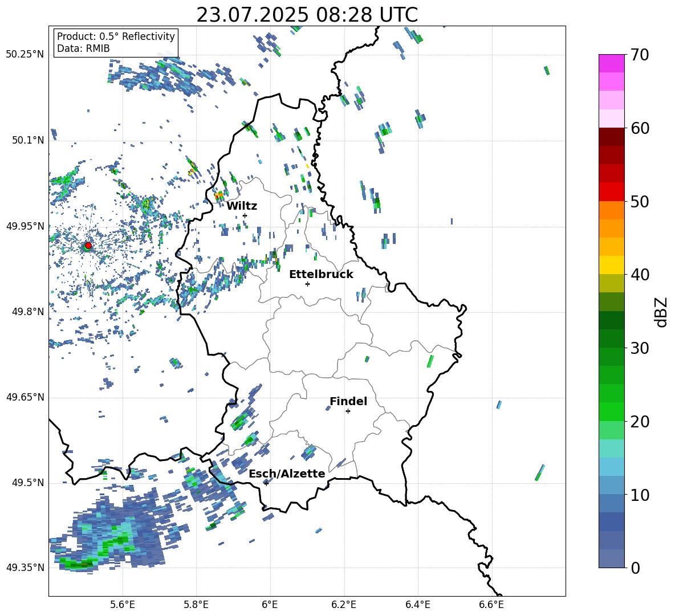Viewport: 675px width, 616px height.
Task: Click the 5.6°E longitude label
Action: point(123,605)
